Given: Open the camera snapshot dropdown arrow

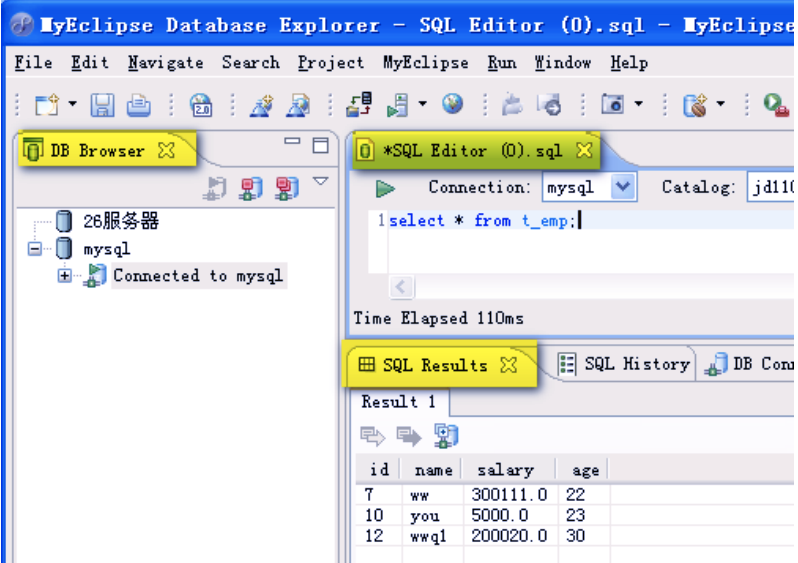Looking at the screenshot, I should pyautogui.click(x=638, y=104).
